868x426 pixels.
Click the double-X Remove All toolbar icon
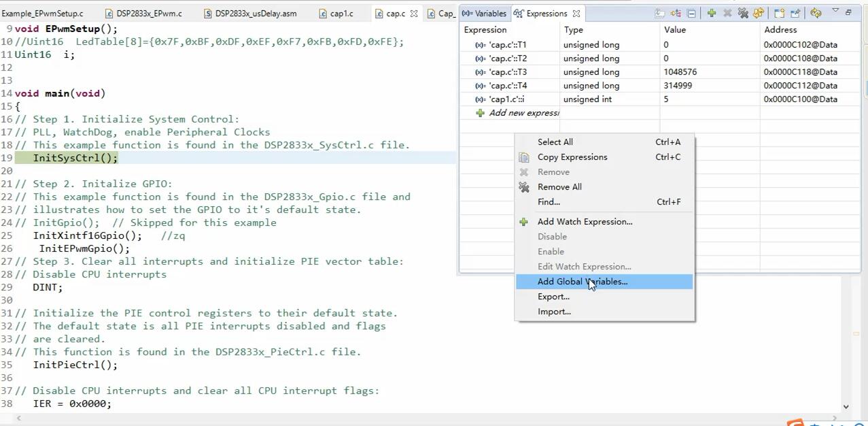[x=743, y=13]
